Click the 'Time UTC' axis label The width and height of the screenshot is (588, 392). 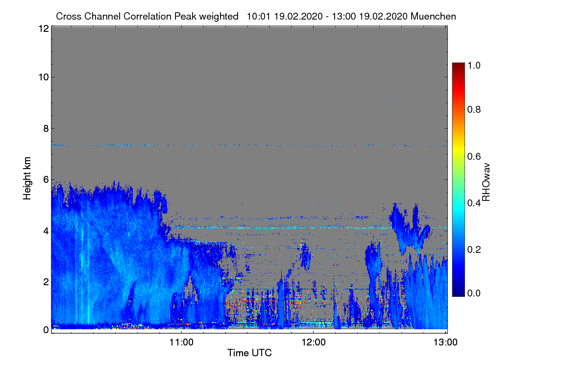(x=249, y=352)
